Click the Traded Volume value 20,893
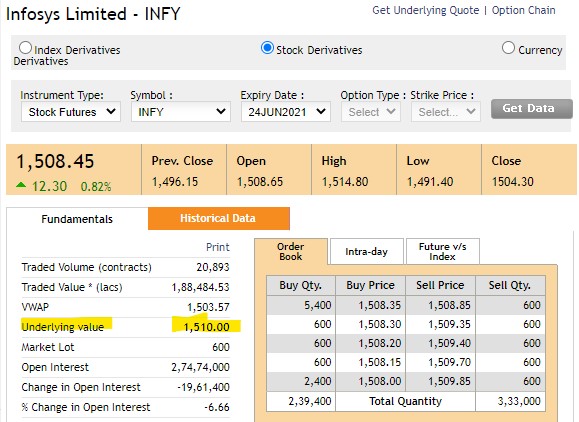This screenshot has height=422, width=579. point(213,267)
